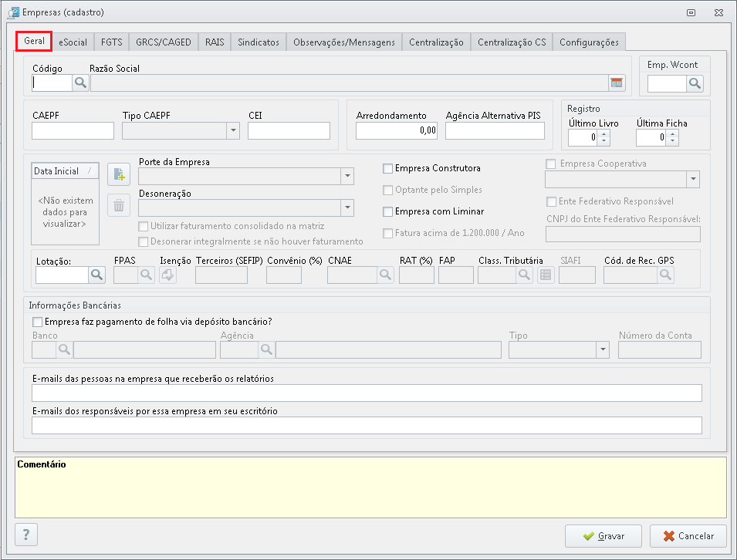Open the FGTS tab

(111, 42)
